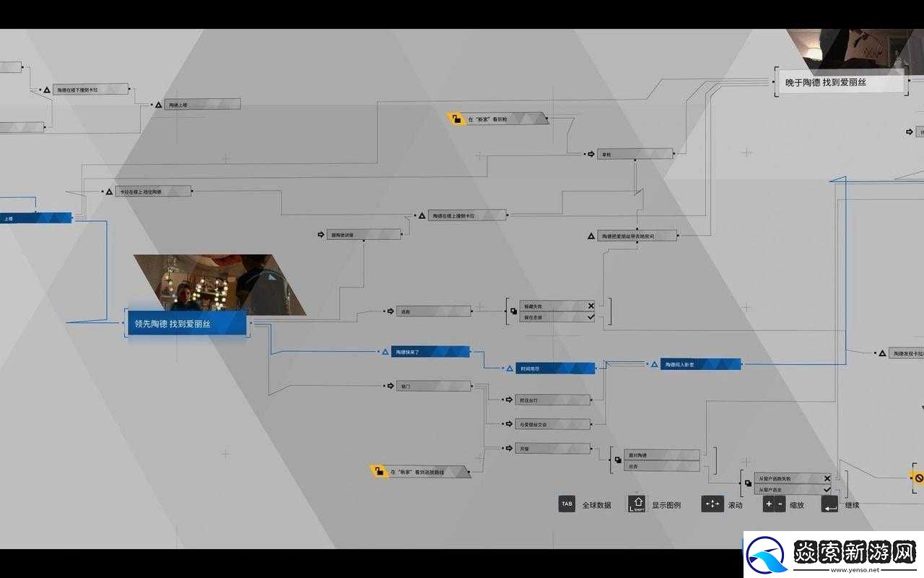Select the checkmarked 从窗户逃走 outcome
The image size is (924, 578).
[x=792, y=490]
